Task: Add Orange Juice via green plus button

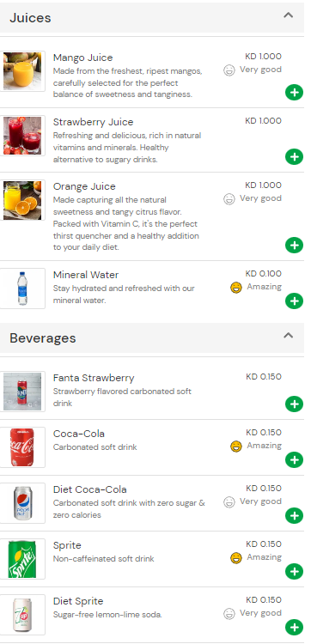Action: click(294, 246)
